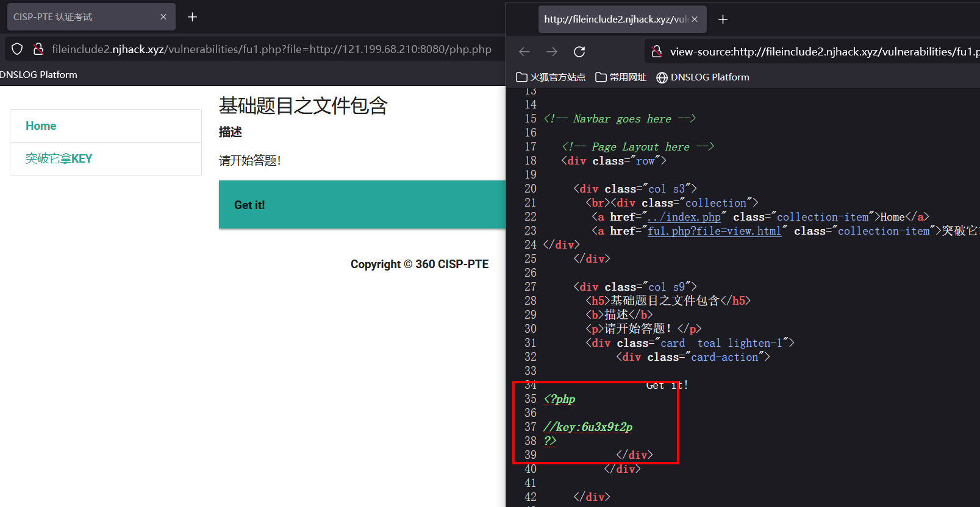Click the Get it! teal card

point(362,205)
